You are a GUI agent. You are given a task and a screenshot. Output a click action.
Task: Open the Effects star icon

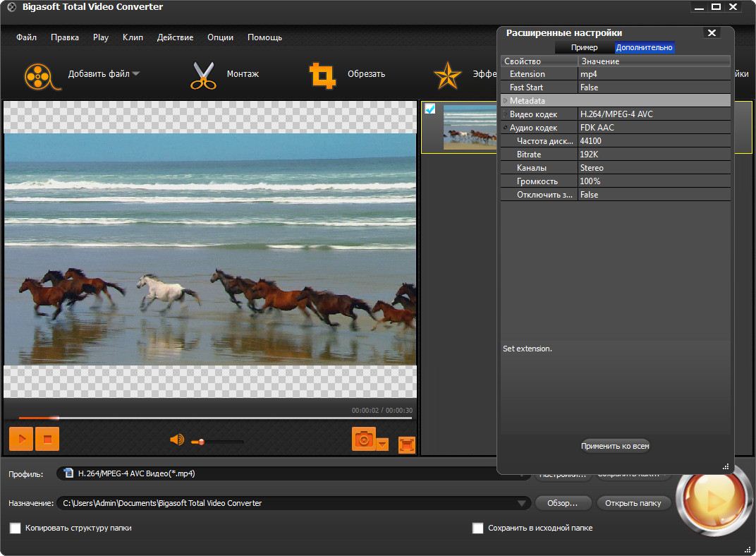point(447,75)
